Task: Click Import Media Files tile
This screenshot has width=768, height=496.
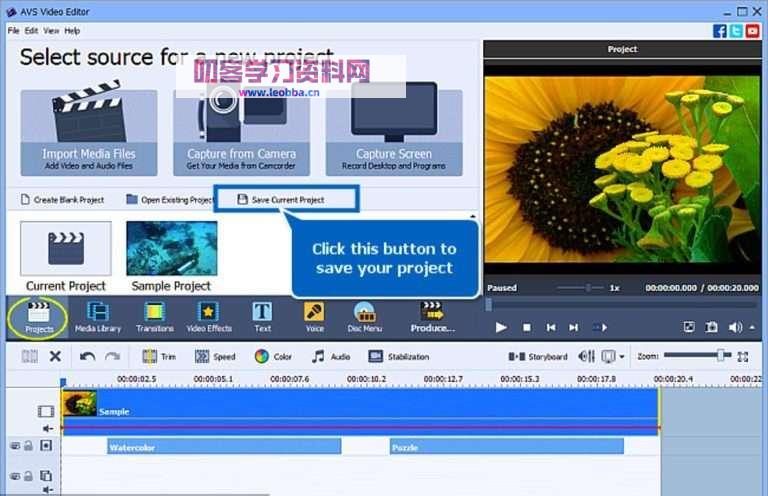Action: point(89,132)
